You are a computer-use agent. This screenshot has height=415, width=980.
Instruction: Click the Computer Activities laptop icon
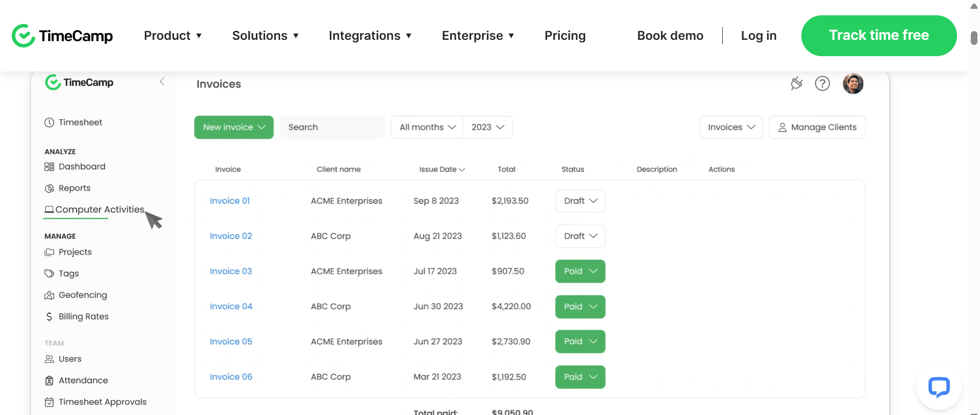tap(49, 209)
